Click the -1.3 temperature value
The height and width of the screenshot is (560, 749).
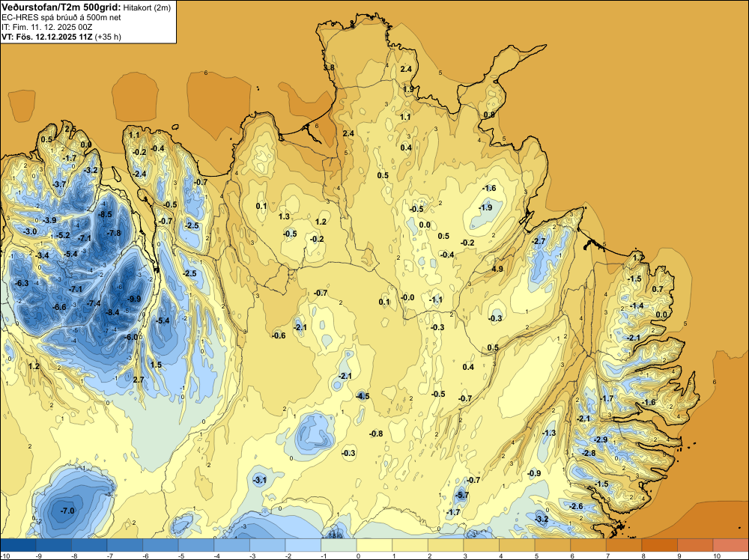(x=549, y=433)
